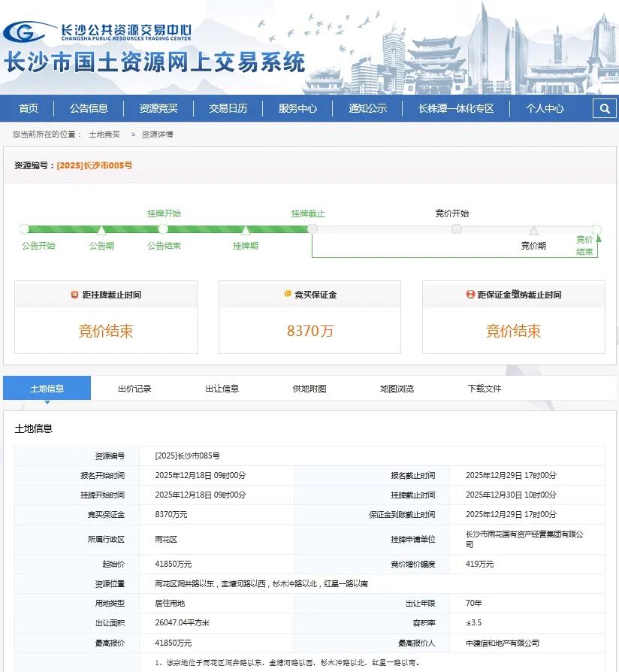Select the 公告期 triangle marker on timeline
The height and width of the screenshot is (672, 619).
[x=101, y=230]
